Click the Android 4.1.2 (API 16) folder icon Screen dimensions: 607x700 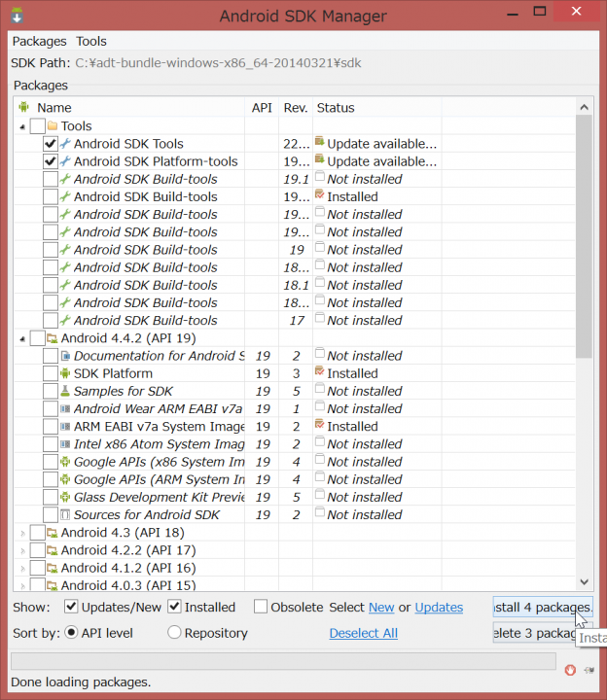tap(53, 568)
